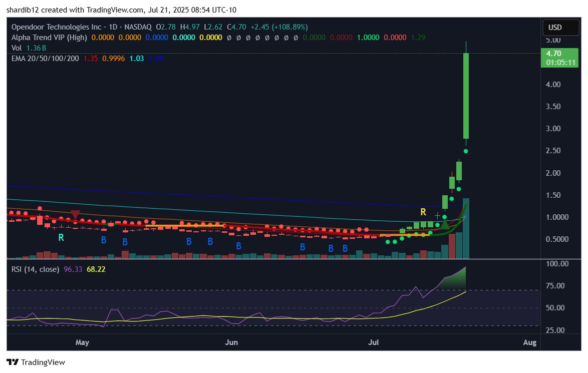Click the Jun label on time axis
Viewport: 588px width, 373px height.
click(x=231, y=342)
